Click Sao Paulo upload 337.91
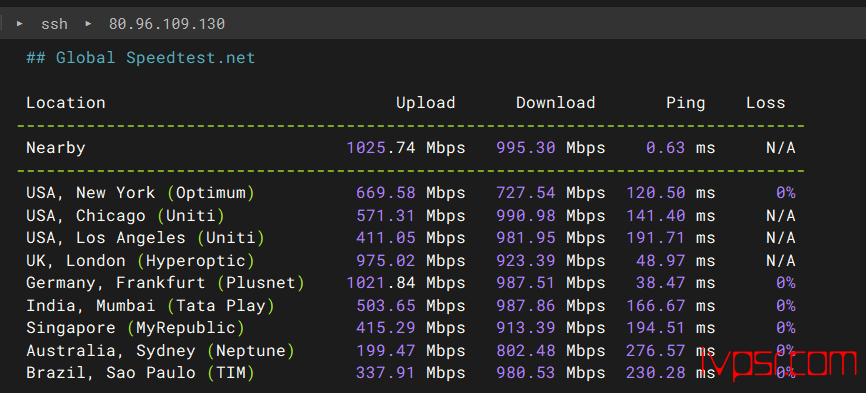This screenshot has height=393, width=866. coord(386,373)
